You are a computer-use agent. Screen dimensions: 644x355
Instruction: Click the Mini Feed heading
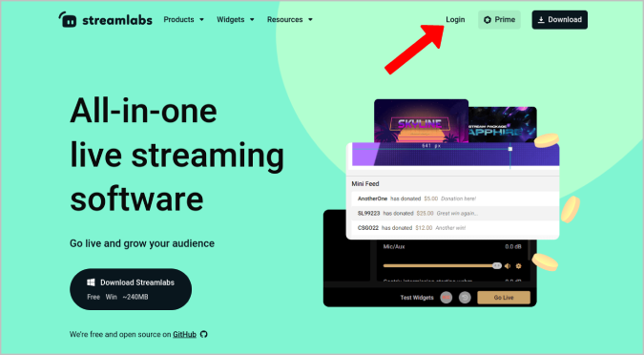pos(365,183)
